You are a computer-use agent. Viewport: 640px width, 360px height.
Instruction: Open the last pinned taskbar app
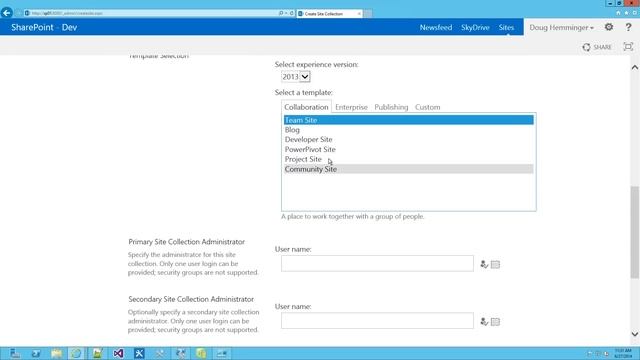coord(222,353)
